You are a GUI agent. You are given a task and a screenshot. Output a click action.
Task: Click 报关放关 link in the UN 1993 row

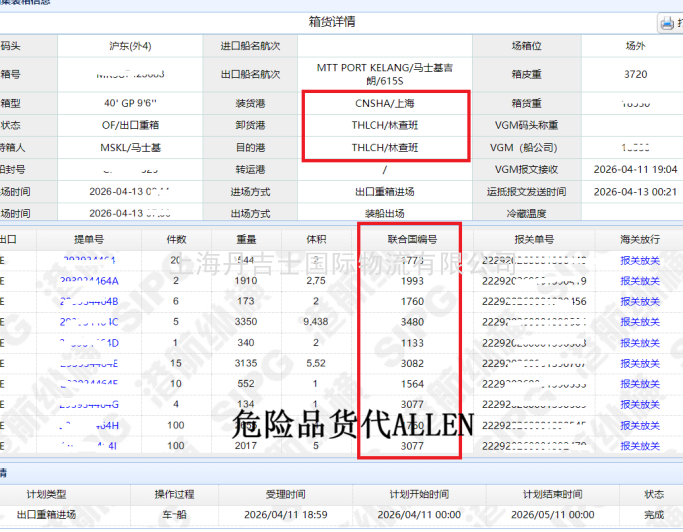[x=640, y=281]
